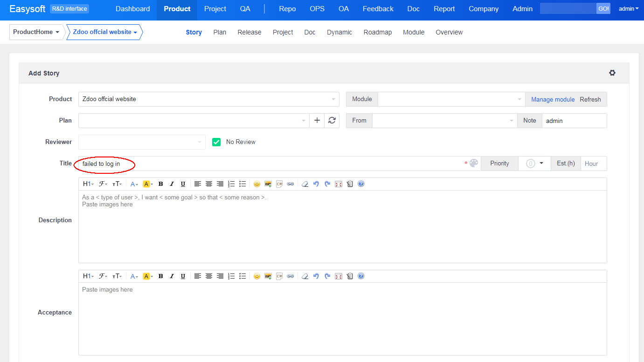Screen dimensions: 644x362
Task: Expand the Priority dropdown
Action: pos(534,164)
